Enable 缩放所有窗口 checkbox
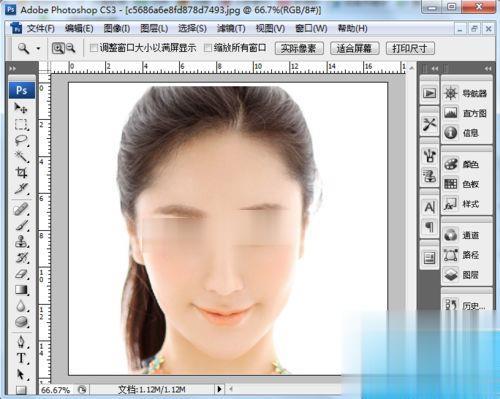Screen dimensions: 500x399 coord(208,48)
